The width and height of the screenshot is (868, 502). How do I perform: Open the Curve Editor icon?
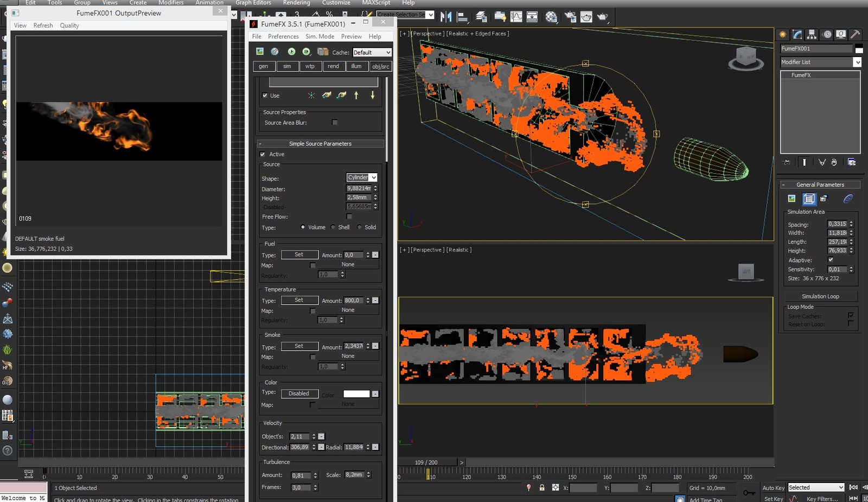coord(516,17)
